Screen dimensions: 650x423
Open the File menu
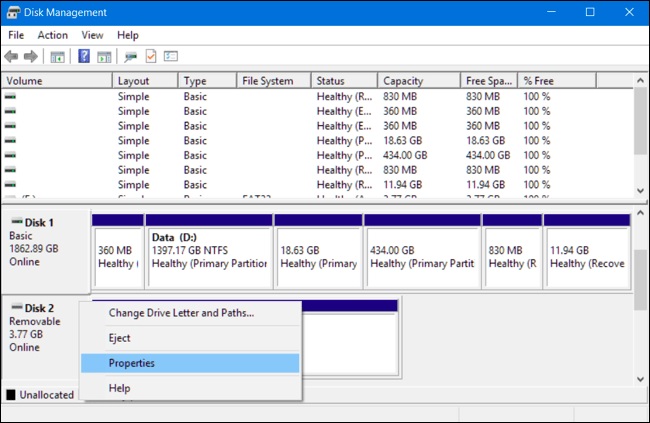coord(16,35)
